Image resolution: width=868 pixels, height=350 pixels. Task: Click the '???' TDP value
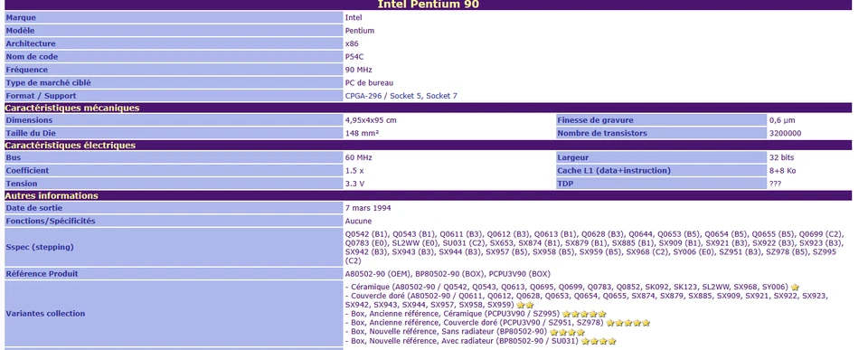click(x=775, y=184)
